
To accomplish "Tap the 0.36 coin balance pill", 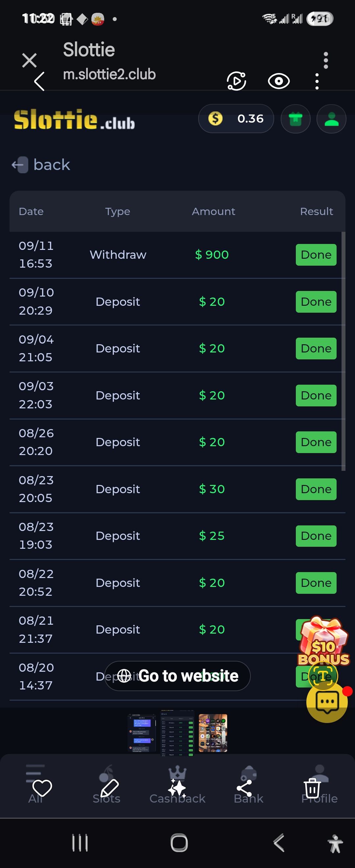I will pos(236,119).
